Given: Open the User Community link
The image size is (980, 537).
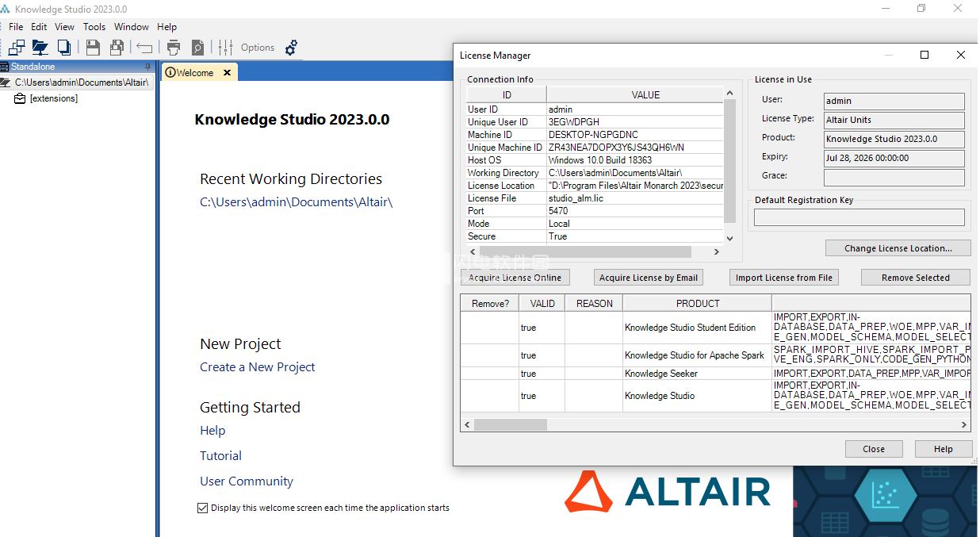Looking at the screenshot, I should [x=247, y=481].
